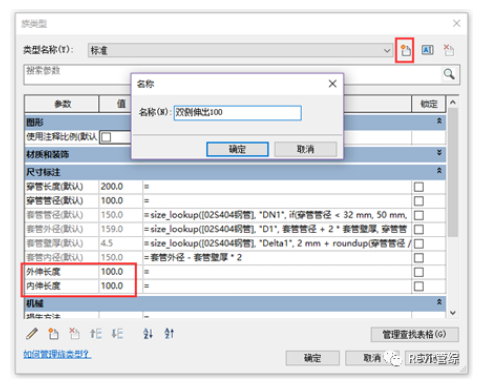Click the 值 column header

coord(121,104)
